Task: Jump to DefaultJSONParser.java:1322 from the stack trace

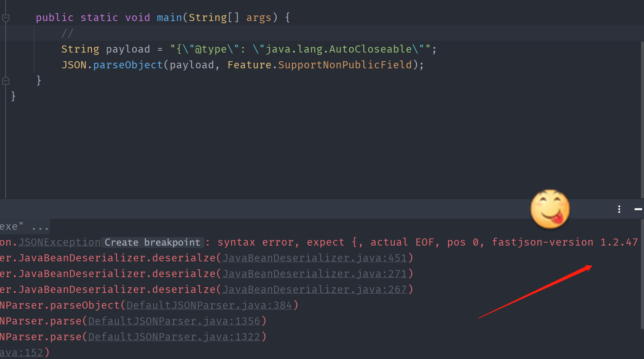Action: (174, 337)
